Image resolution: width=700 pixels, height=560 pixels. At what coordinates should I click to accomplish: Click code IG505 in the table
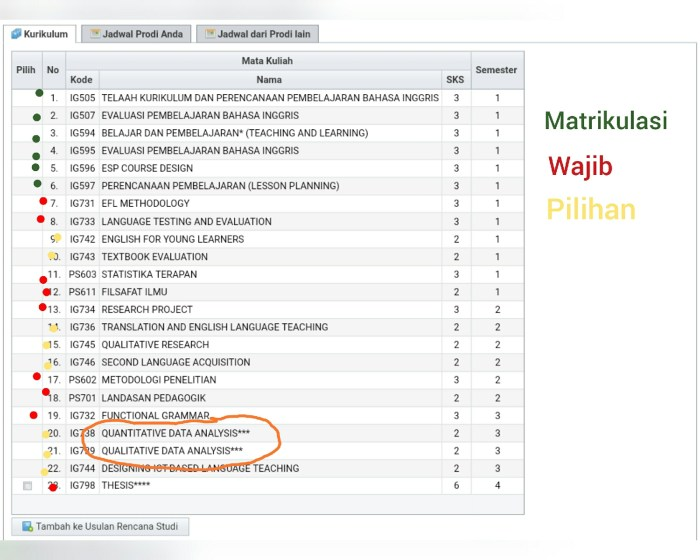[x=82, y=98]
